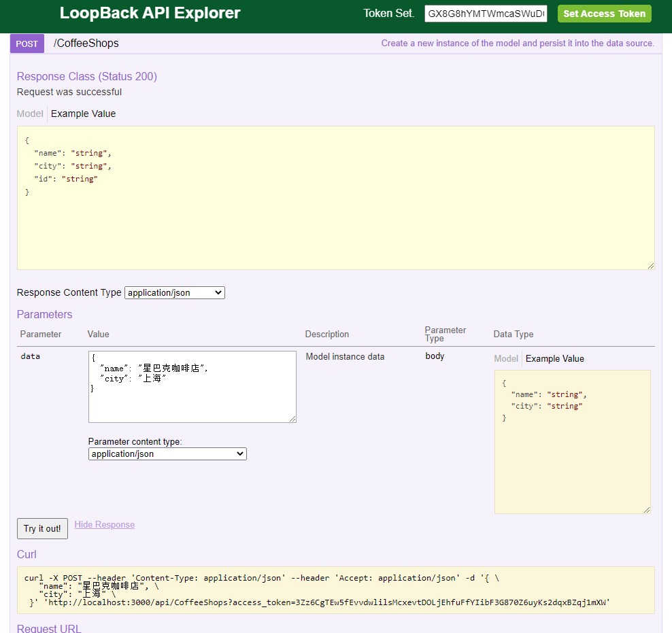Click the 'Request was successful' text
Screen dimensions: 672x633
(x=69, y=92)
